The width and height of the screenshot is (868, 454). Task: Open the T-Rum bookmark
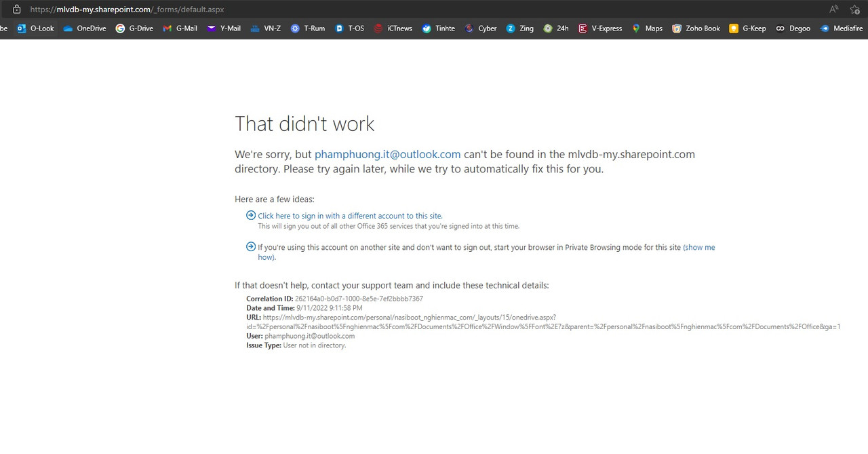coord(308,29)
